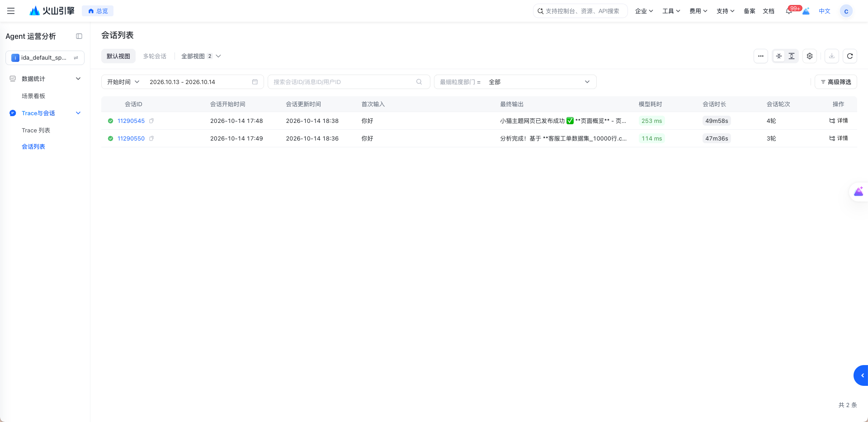Screen dimensions: 868x422
Task: Open the table column settings gear
Action: tap(810, 56)
